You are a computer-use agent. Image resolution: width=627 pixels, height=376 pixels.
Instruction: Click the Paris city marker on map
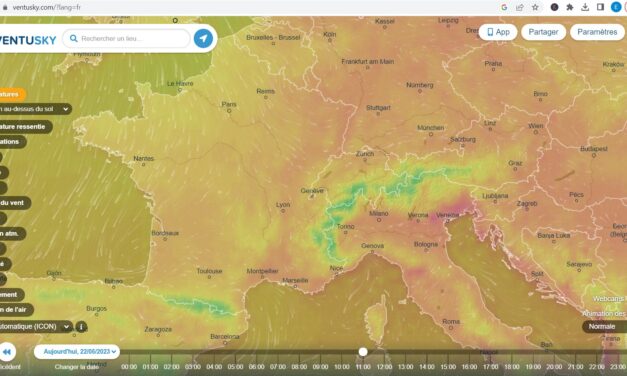[x=229, y=111]
